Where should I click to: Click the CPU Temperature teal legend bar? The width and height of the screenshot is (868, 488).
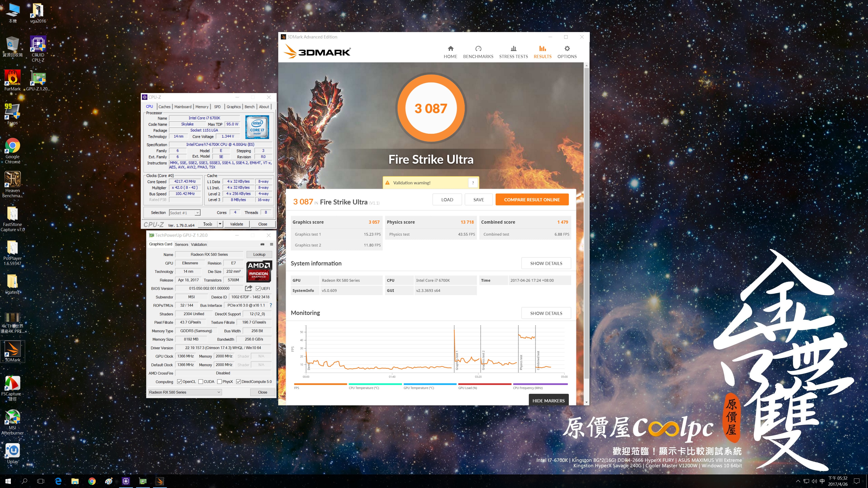point(375,384)
